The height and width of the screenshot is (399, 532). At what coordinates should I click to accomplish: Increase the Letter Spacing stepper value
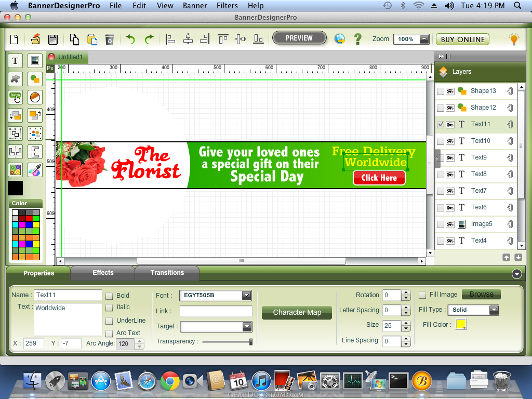pyautogui.click(x=406, y=308)
